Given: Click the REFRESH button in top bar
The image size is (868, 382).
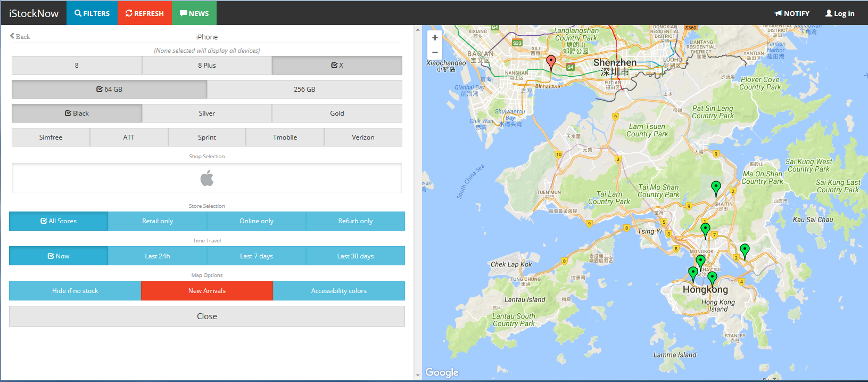Looking at the screenshot, I should [x=145, y=13].
